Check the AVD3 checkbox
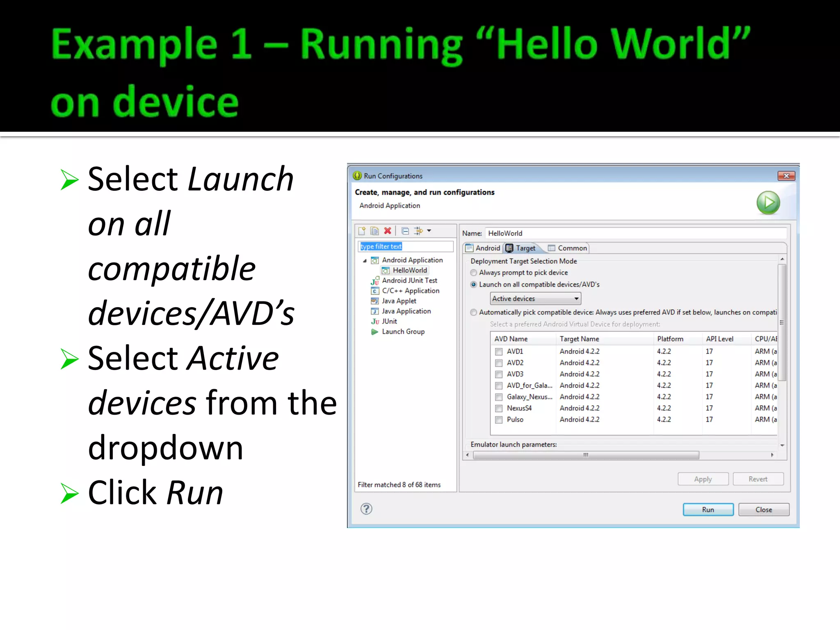Screen dimensions: 840x630 pyautogui.click(x=499, y=374)
